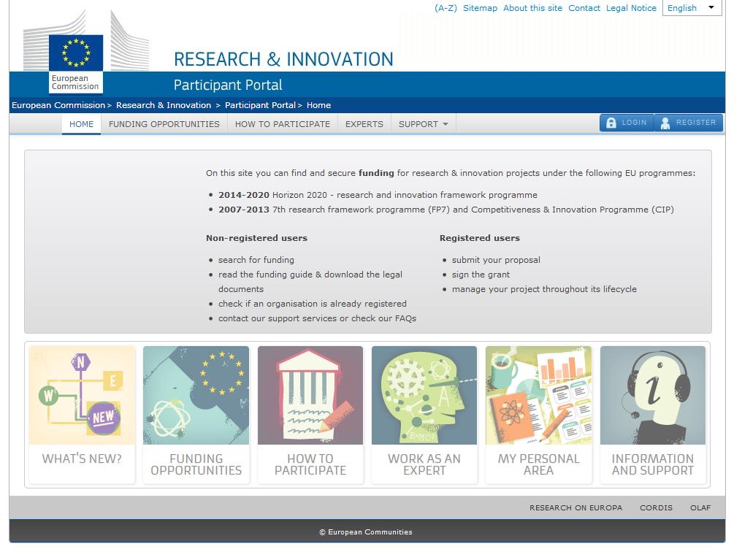The height and width of the screenshot is (560, 742).
Task: Click the My Personal Area caption
Action: point(538,464)
